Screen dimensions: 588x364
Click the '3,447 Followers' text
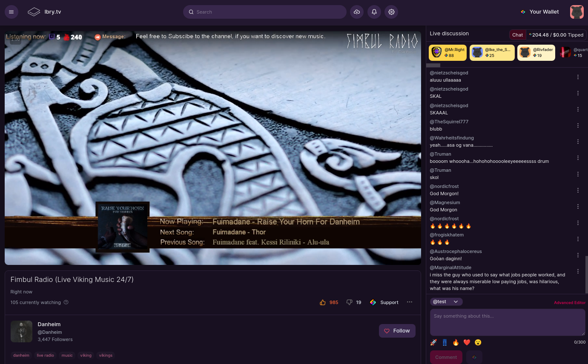click(x=55, y=339)
